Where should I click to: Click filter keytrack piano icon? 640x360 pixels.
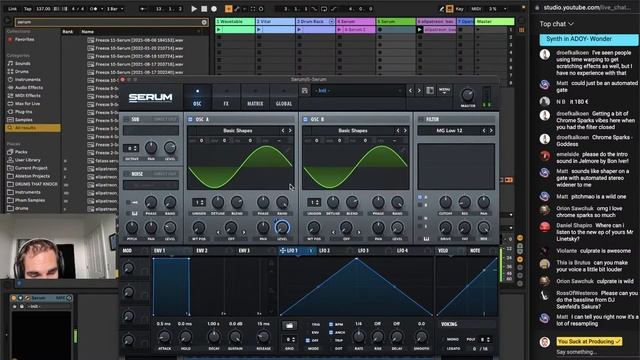coord(426,239)
